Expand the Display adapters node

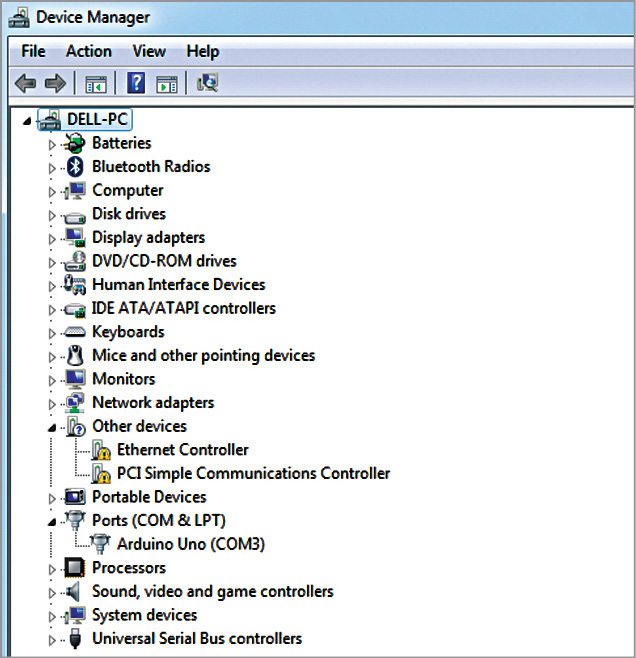(53, 238)
